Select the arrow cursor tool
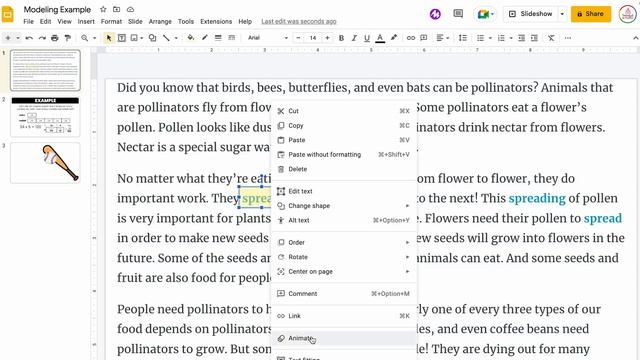The image size is (640, 360). [x=109, y=38]
